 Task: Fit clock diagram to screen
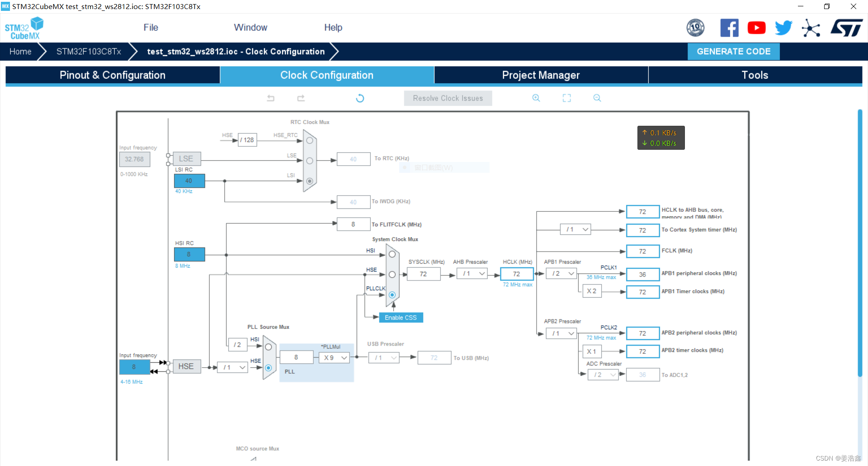point(566,98)
